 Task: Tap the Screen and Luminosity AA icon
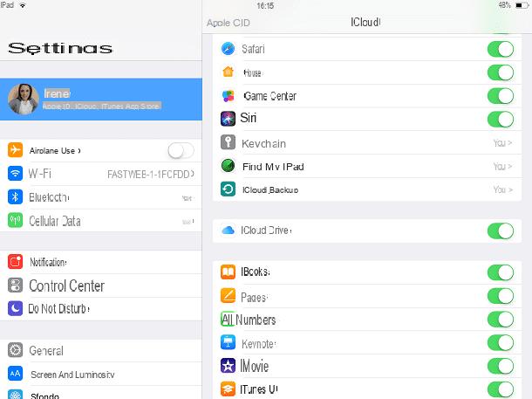[x=16, y=374]
